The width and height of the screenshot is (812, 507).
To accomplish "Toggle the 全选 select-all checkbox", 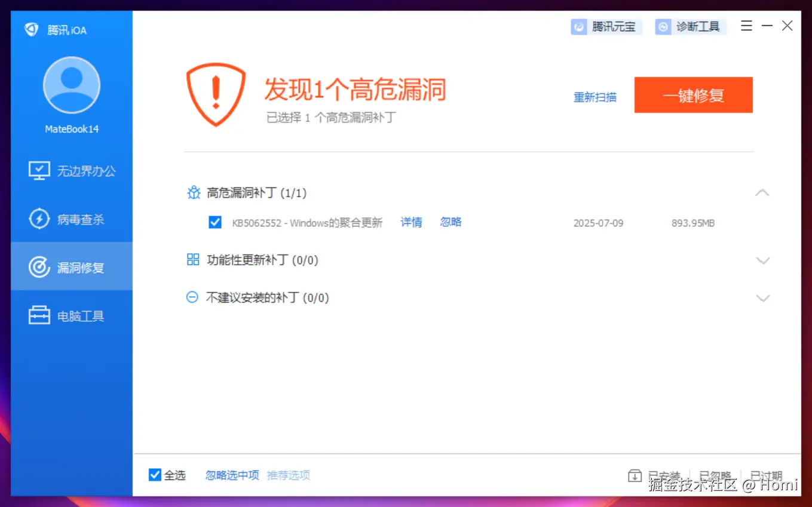I will pos(155,475).
